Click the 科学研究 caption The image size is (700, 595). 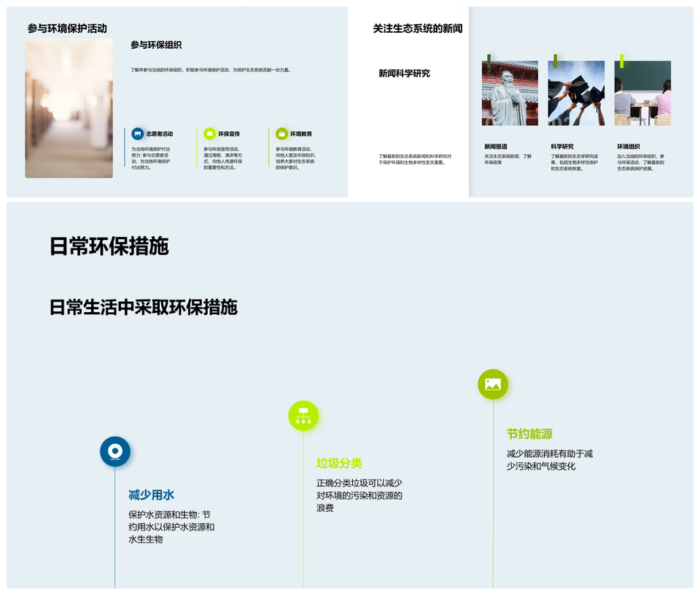(562, 147)
